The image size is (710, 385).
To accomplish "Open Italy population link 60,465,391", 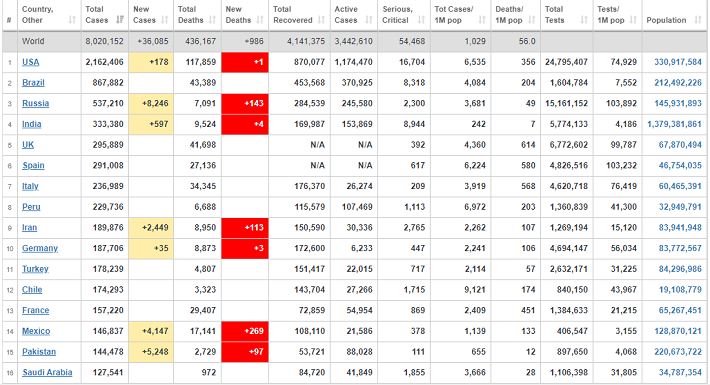I will coord(680,186).
